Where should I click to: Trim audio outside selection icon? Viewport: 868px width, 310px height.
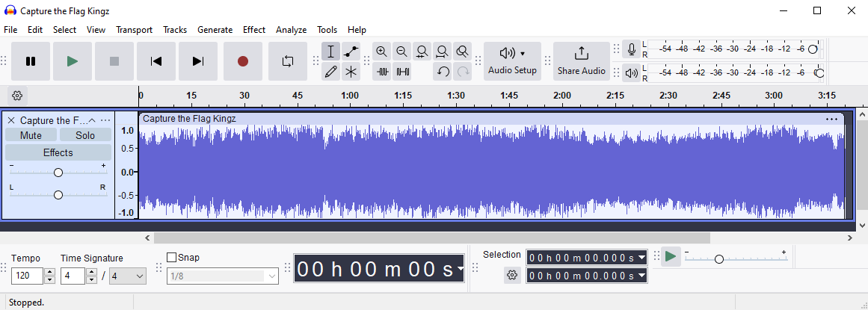point(382,72)
